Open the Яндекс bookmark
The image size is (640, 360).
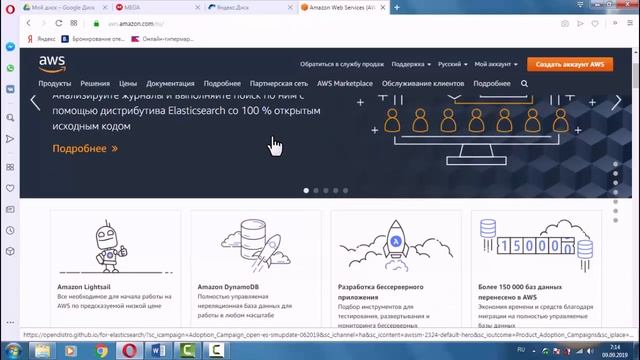click(41, 39)
